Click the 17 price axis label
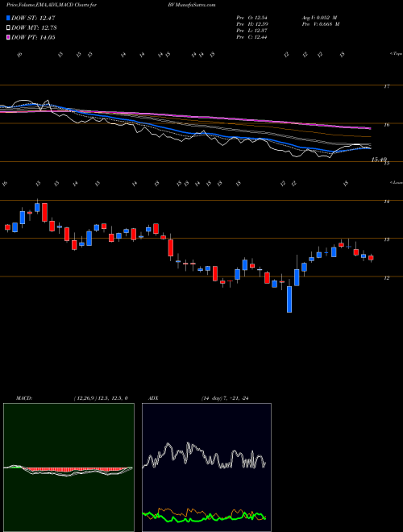 tap(386, 86)
